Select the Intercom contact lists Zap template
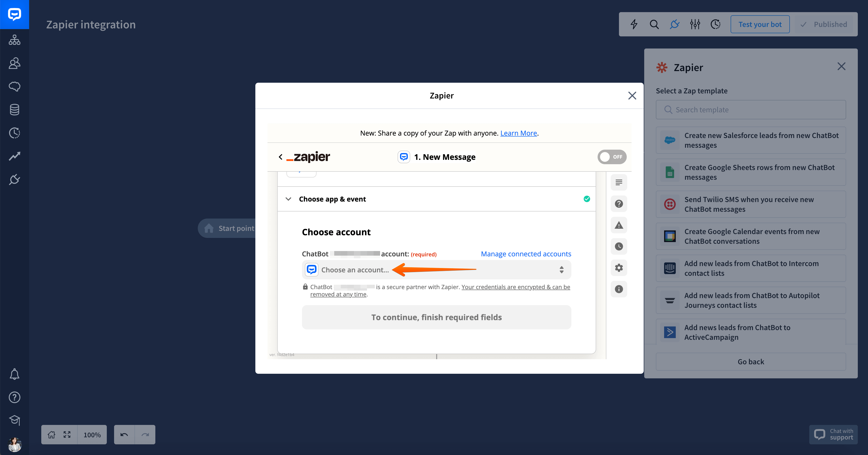 [751, 268]
